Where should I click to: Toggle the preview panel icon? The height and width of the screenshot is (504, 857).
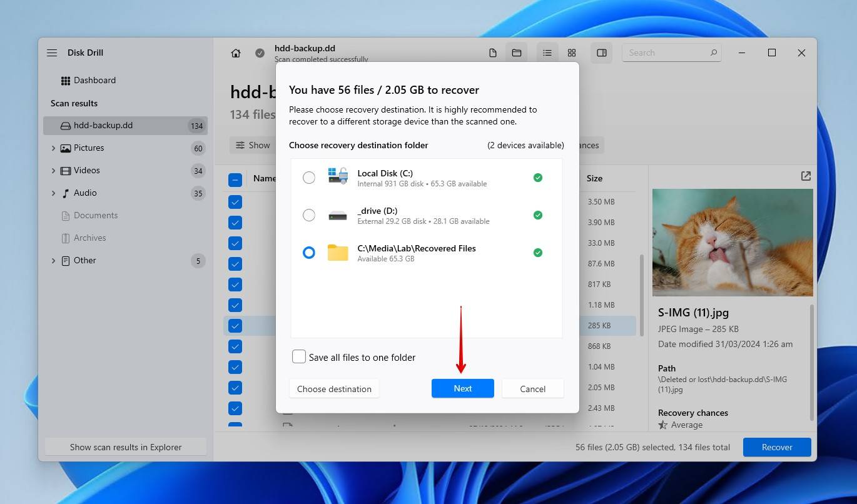602,53
